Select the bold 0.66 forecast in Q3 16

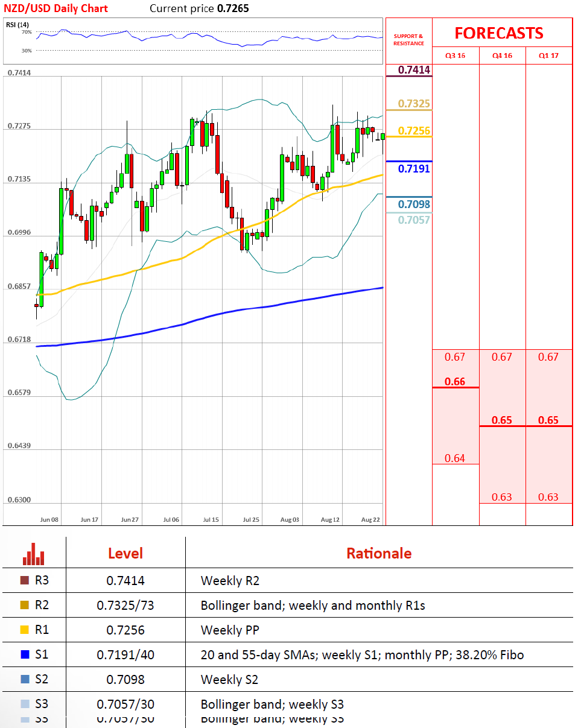tap(455, 382)
